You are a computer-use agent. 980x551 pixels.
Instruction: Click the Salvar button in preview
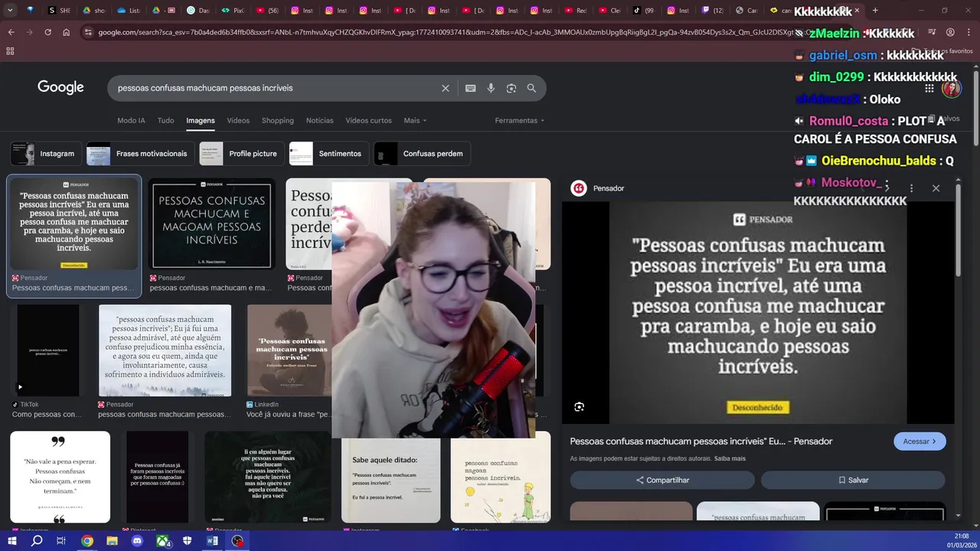[853, 480]
